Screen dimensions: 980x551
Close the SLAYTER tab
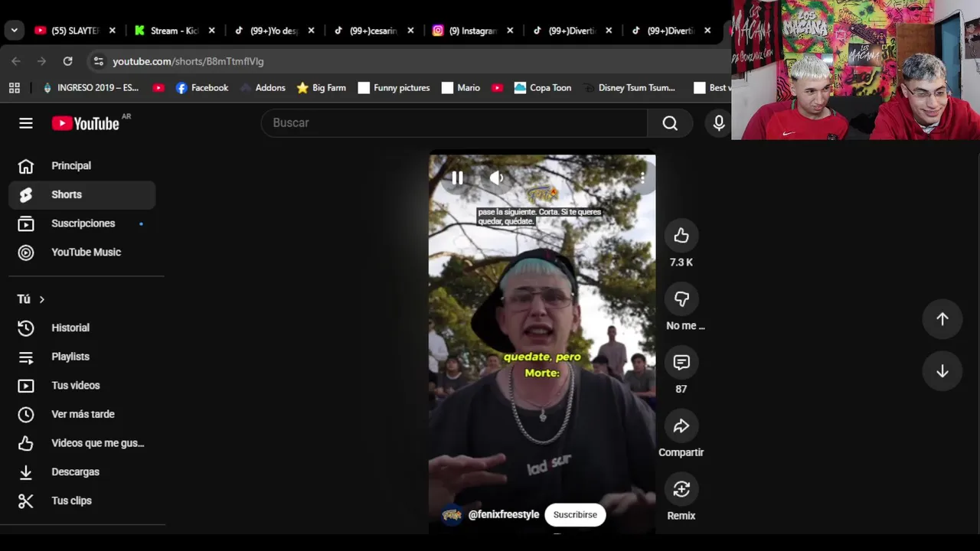click(112, 31)
